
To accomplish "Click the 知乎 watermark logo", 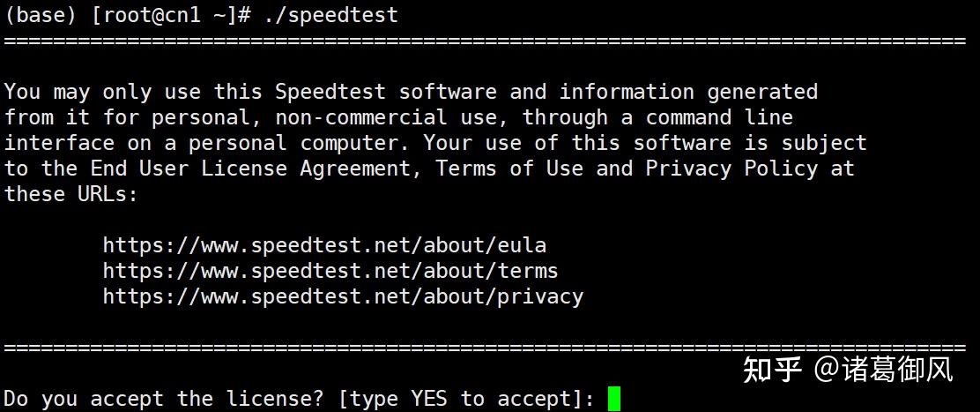I will [772, 370].
